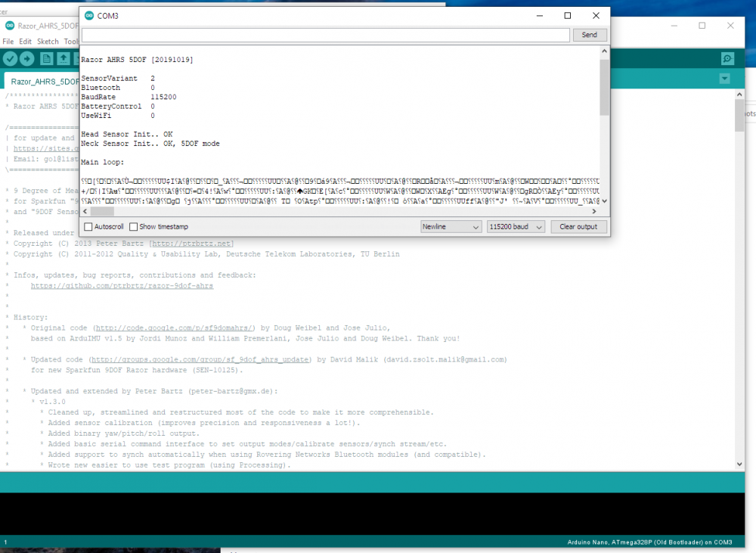Verify the sketch with the checkmark icon
The width and height of the screenshot is (756, 553).
10,58
